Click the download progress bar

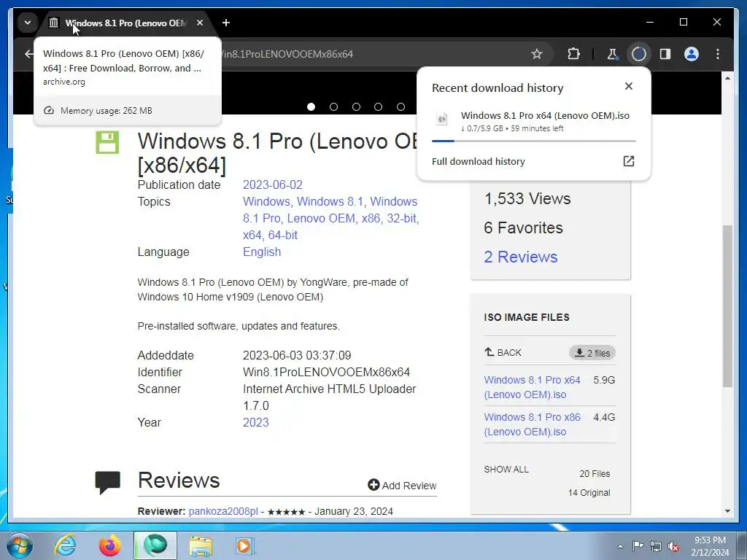click(x=533, y=141)
